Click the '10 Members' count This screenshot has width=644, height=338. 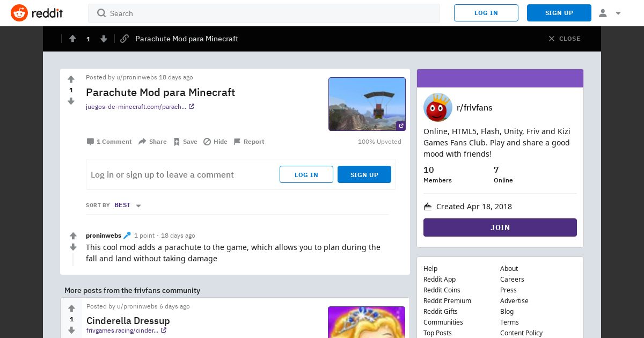pos(437,174)
